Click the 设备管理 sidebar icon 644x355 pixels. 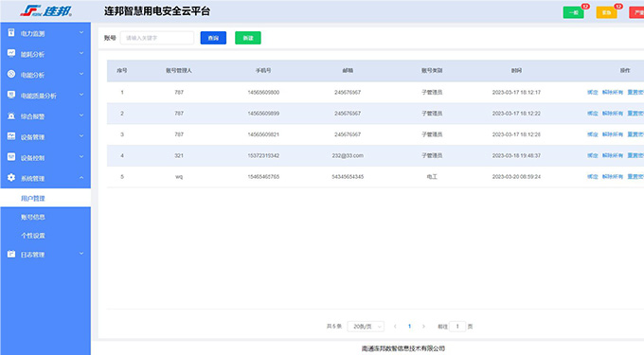[11, 135]
